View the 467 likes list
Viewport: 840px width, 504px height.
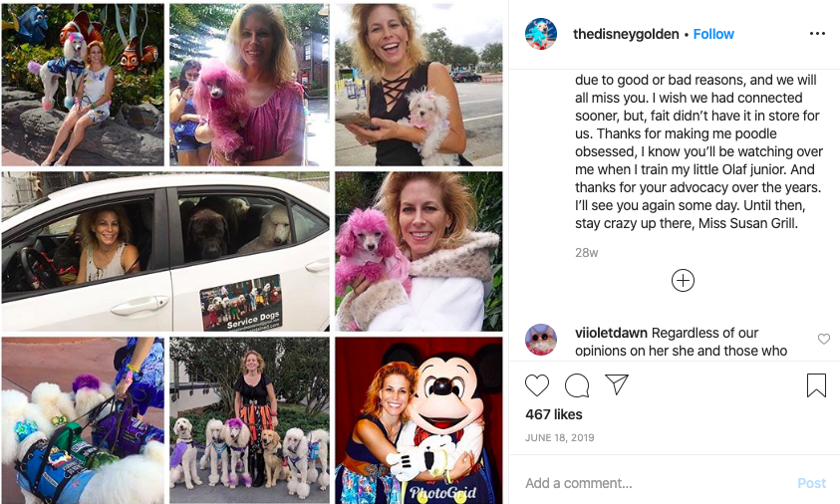pos(554,414)
